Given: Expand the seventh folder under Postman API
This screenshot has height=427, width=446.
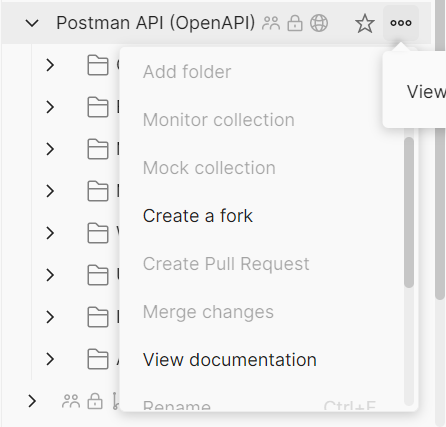Looking at the screenshot, I should [x=50, y=317].
